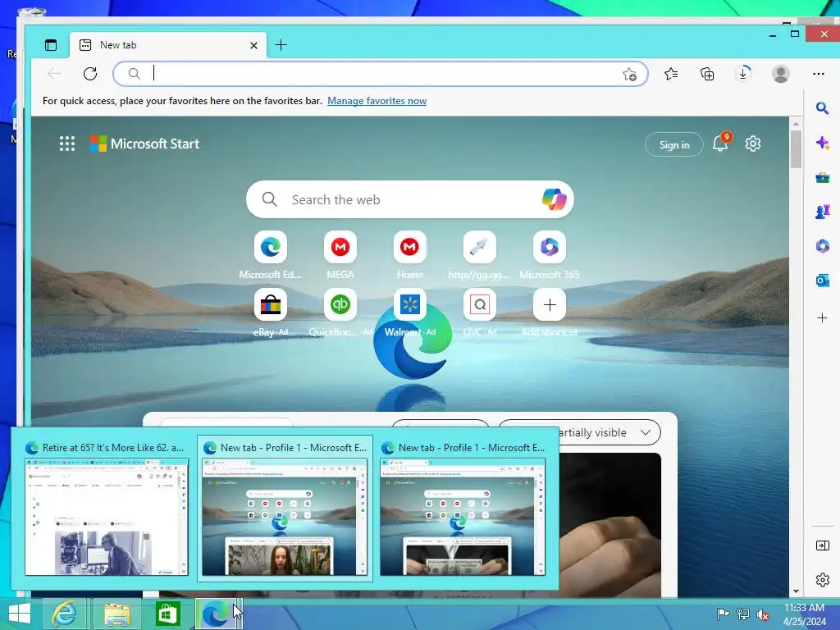Open sidebar Tools briefcase icon
840x630 pixels.
pos(822,177)
